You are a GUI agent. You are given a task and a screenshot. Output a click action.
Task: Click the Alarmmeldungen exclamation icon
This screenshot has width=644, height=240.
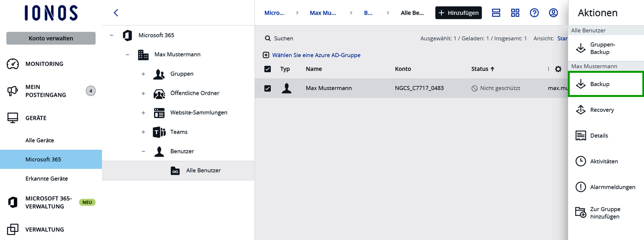[581, 187]
